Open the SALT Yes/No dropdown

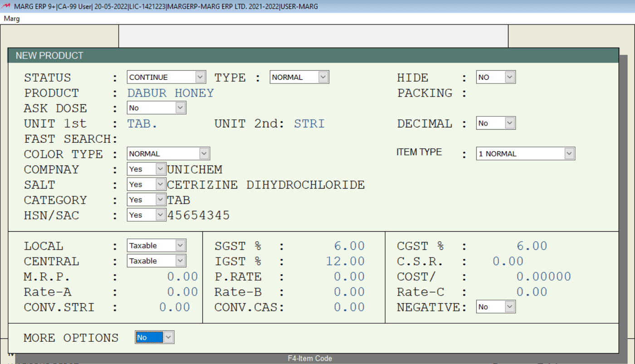147,184
